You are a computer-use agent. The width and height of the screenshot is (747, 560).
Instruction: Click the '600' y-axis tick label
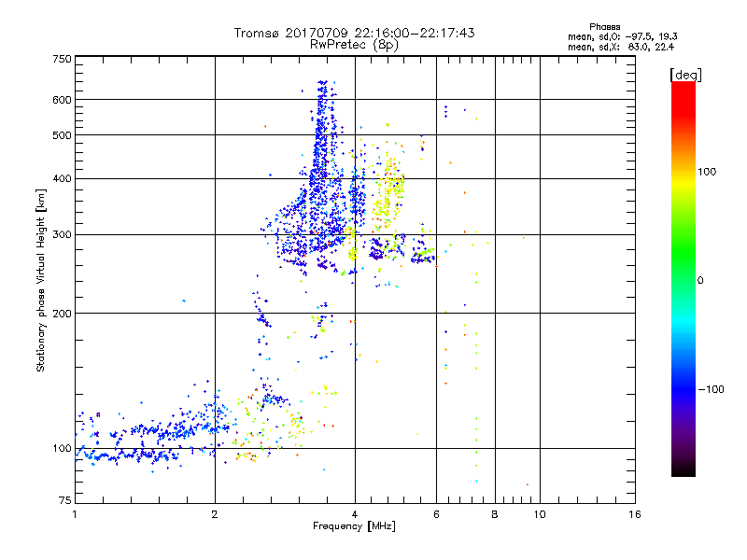coord(62,100)
